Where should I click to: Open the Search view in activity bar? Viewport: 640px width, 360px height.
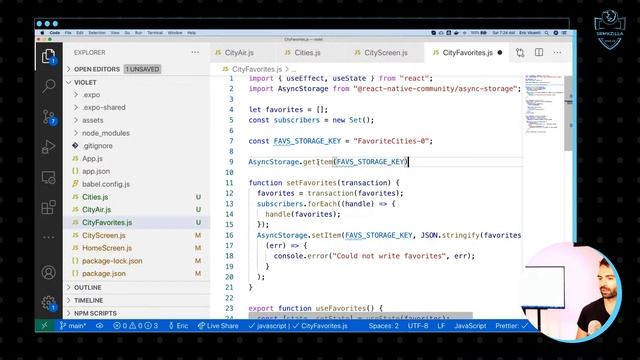49,86
